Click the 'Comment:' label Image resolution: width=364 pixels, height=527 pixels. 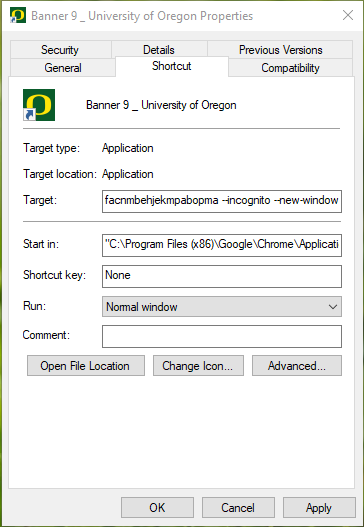[46, 335]
